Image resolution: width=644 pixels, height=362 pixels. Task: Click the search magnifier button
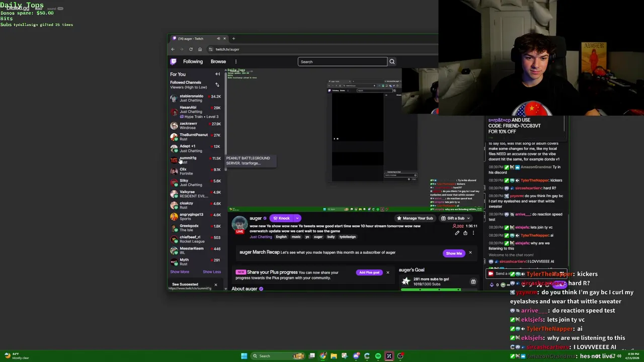392,62
